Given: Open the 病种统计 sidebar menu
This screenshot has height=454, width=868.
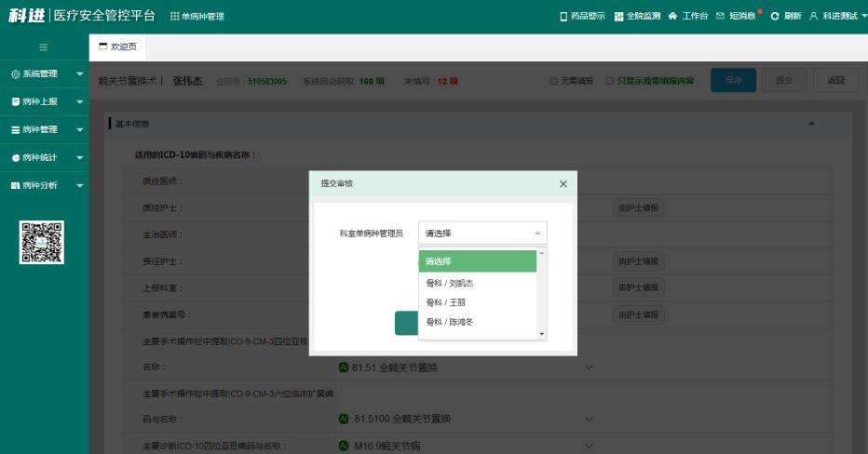Looking at the screenshot, I should point(44,157).
